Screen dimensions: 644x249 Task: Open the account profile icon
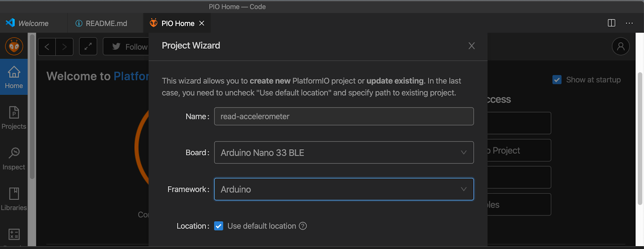pos(621,47)
